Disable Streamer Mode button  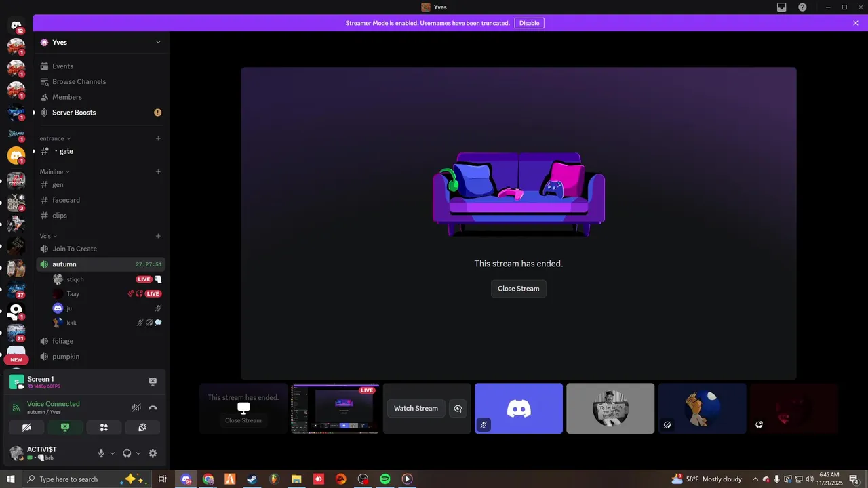529,23
